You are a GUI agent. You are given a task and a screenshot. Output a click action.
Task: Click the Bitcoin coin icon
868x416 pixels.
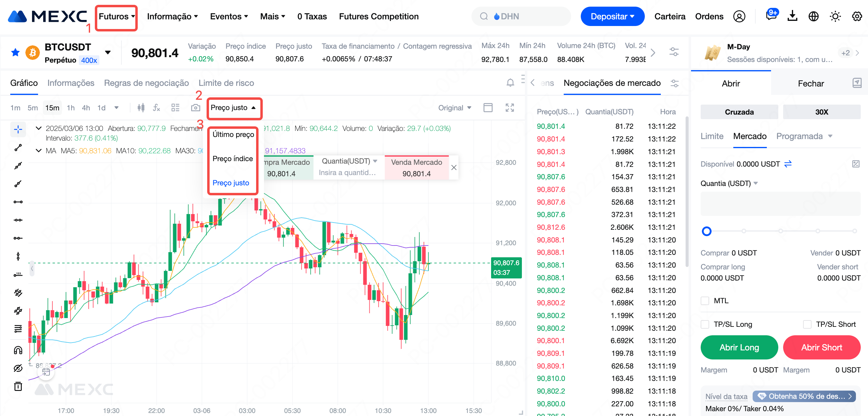click(33, 53)
